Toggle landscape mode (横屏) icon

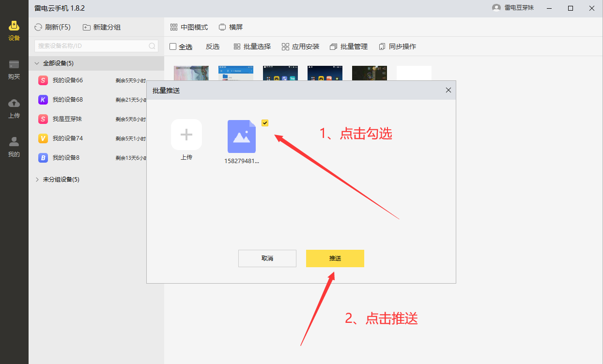pyautogui.click(x=222, y=27)
